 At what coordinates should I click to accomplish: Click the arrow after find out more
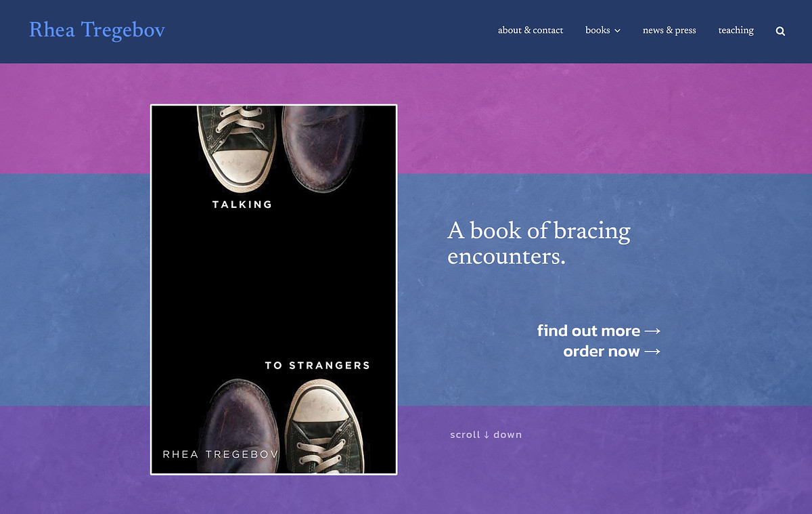(x=652, y=331)
